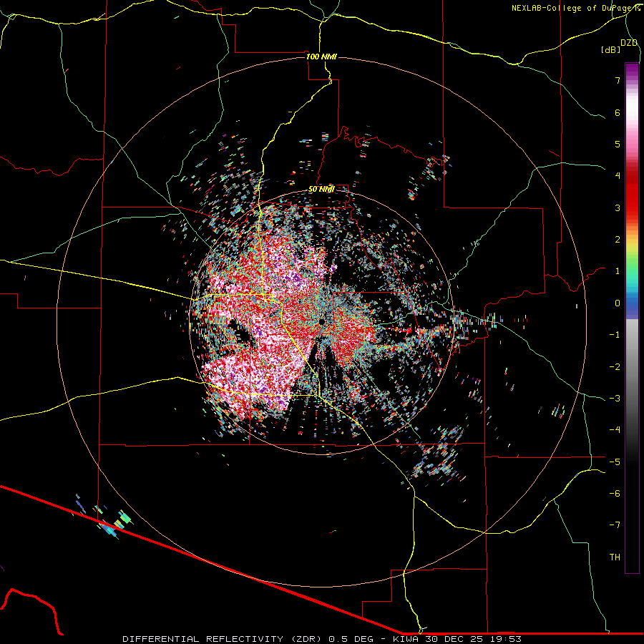The width and height of the screenshot is (644, 644).
Task: Click the red 3 dB band of color bar
Action: coord(632,208)
